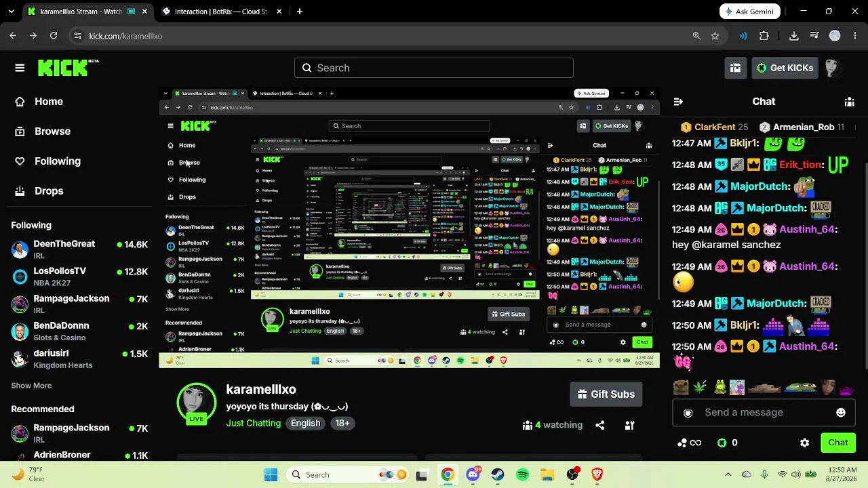Open the Chrome three-dot menu
The width and height of the screenshot is (868, 488).
pyautogui.click(x=855, y=36)
